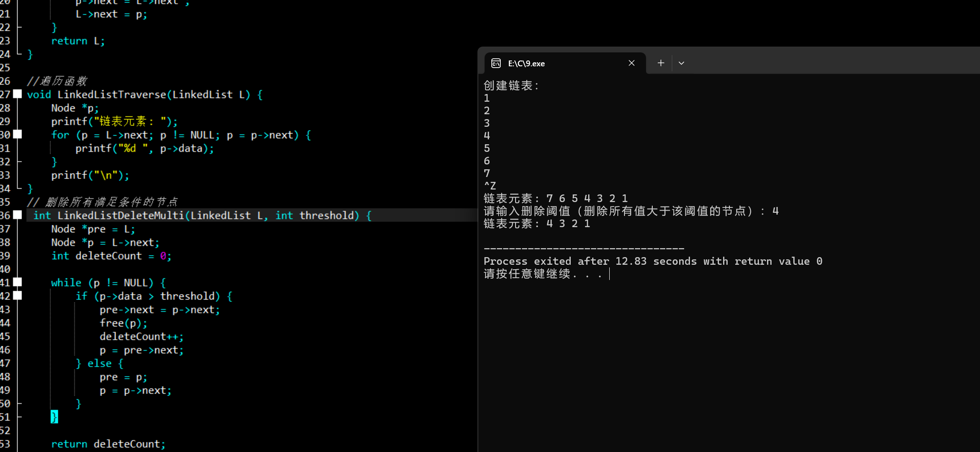Click the 'deleteCount++;' statement

142,336
